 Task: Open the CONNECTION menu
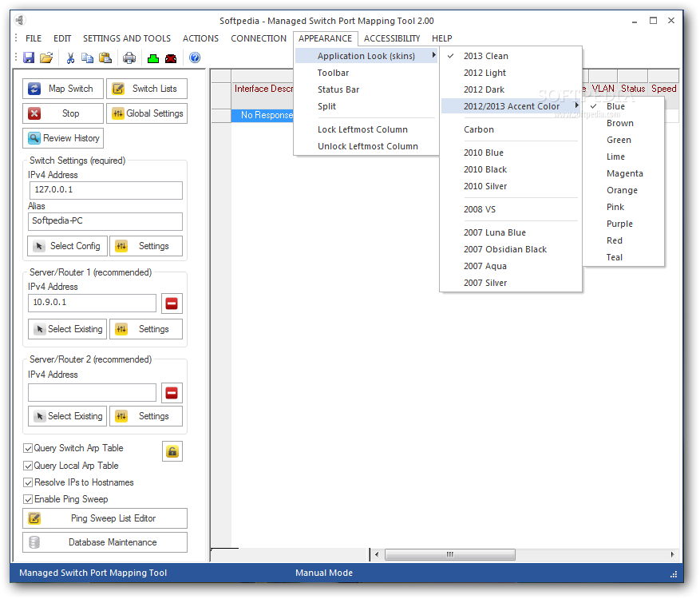click(x=259, y=38)
